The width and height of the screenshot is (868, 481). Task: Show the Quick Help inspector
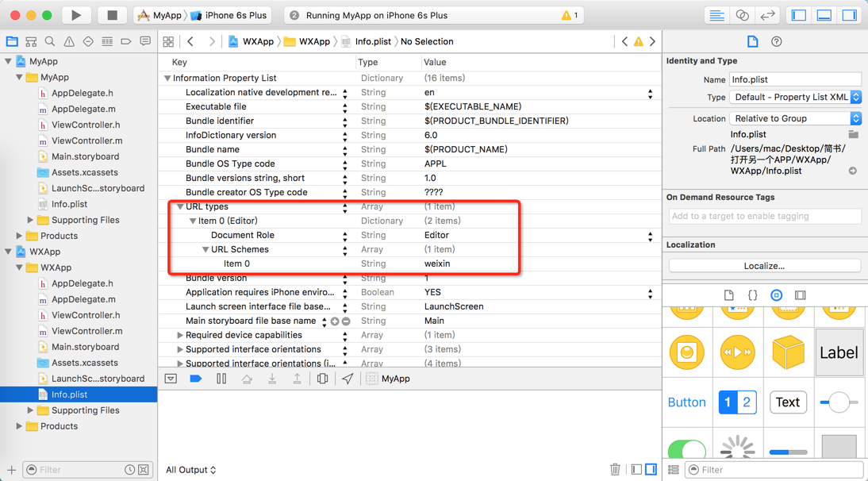(777, 41)
